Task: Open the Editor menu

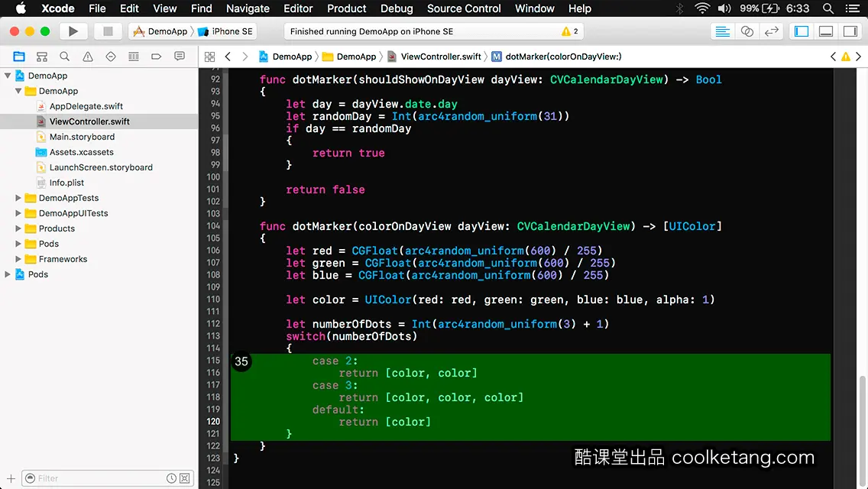Action: (298, 8)
